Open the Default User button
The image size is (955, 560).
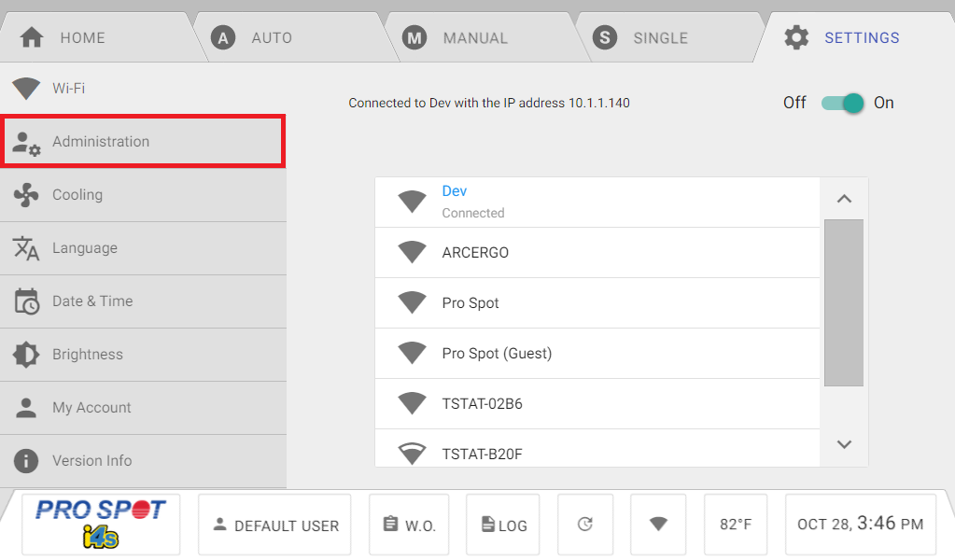pos(274,525)
